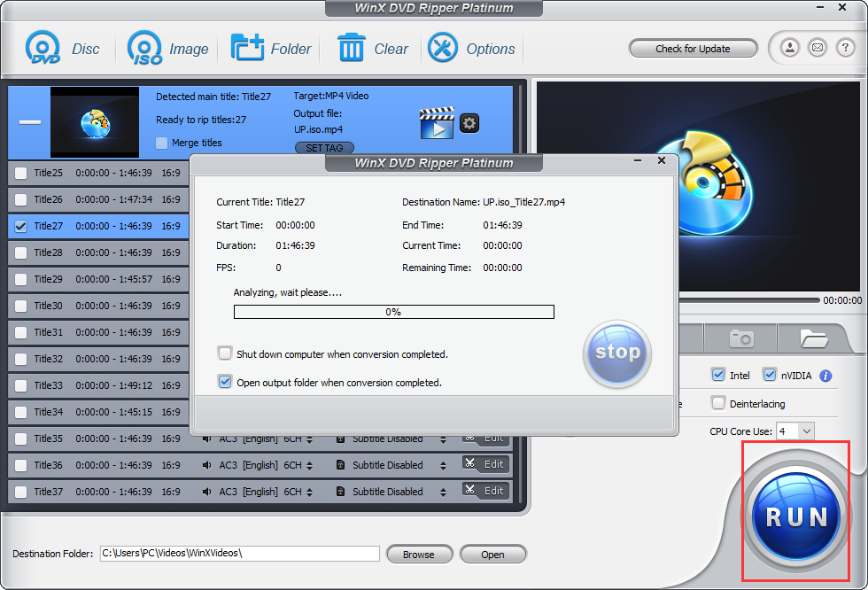
Task: Minimize the ripping progress dialog
Action: pos(638,160)
